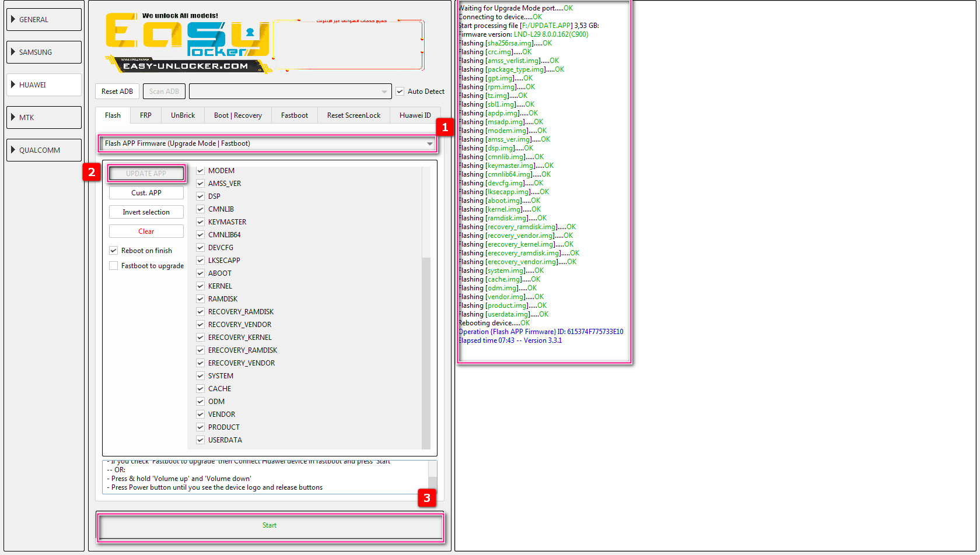Uncheck the LKSECAPP partition

tap(200, 261)
